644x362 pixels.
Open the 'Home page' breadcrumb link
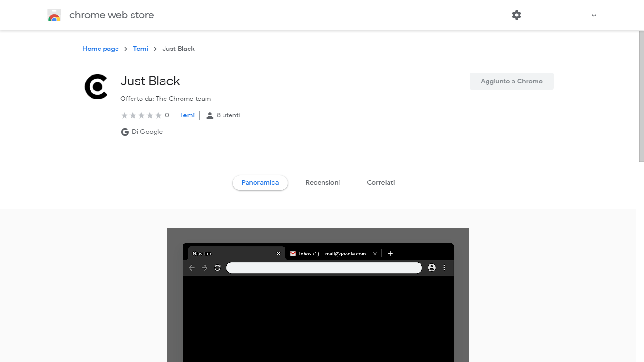[100, 49]
